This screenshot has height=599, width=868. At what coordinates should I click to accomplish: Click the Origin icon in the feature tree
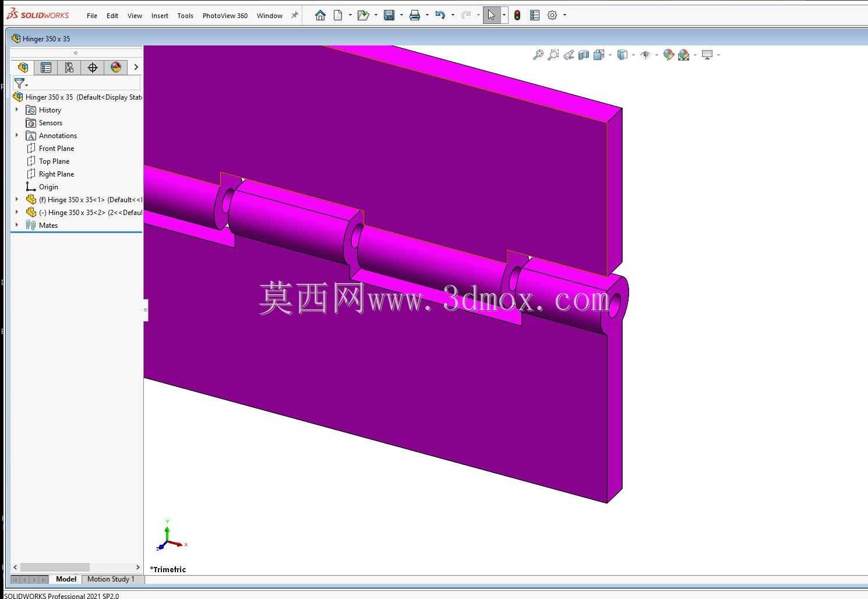[x=31, y=186]
